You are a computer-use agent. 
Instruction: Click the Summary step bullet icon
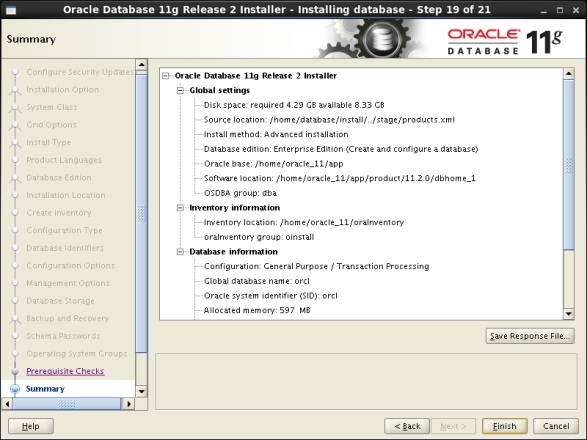point(15,389)
